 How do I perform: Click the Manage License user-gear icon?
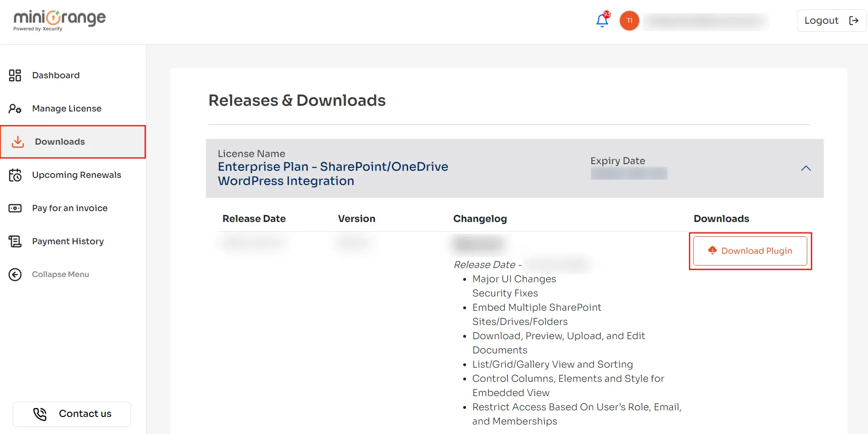coord(15,109)
